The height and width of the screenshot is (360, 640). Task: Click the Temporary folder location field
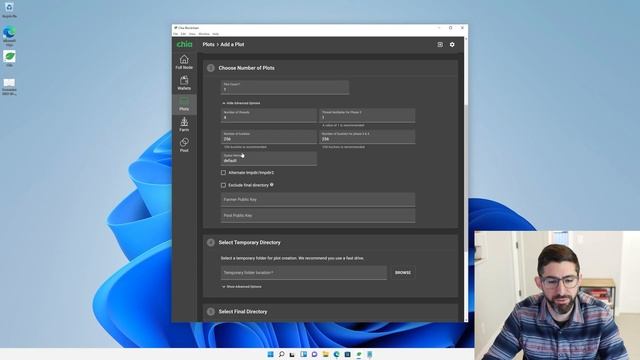pos(304,273)
